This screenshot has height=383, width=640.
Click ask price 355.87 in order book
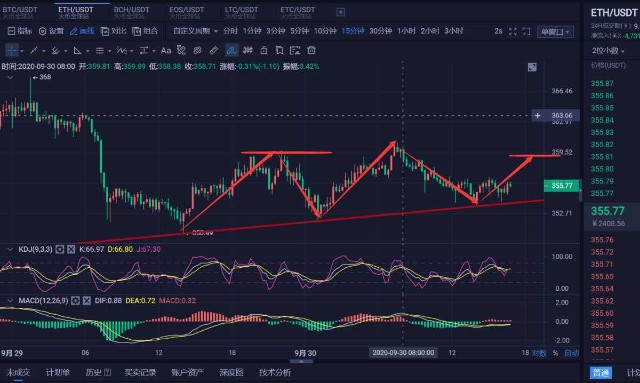click(602, 83)
